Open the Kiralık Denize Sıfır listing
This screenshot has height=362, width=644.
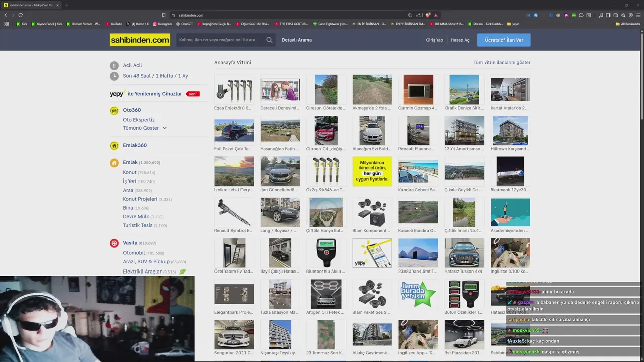tap(464, 89)
